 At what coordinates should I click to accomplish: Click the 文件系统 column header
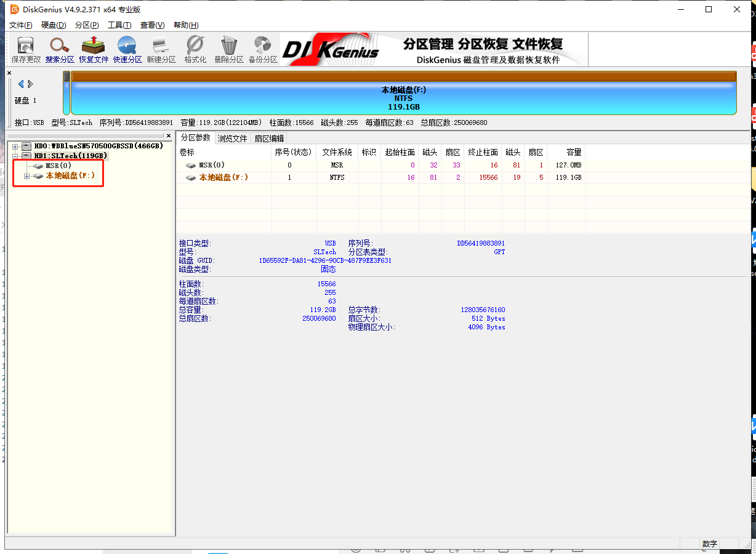coord(337,152)
